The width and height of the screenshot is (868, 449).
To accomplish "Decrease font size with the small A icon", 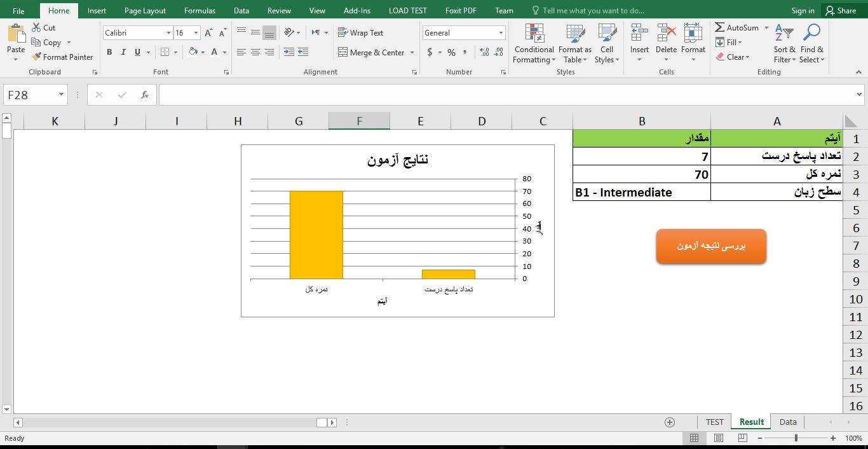I will [x=222, y=32].
